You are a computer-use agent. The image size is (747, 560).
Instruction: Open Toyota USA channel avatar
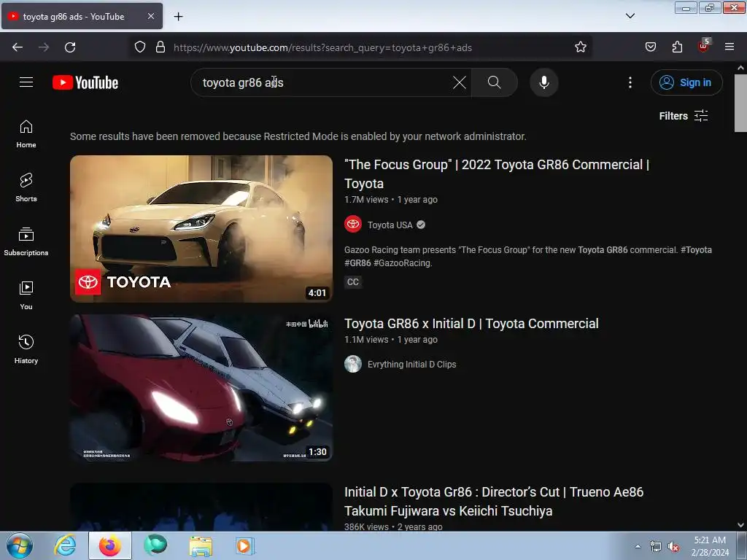click(x=353, y=225)
